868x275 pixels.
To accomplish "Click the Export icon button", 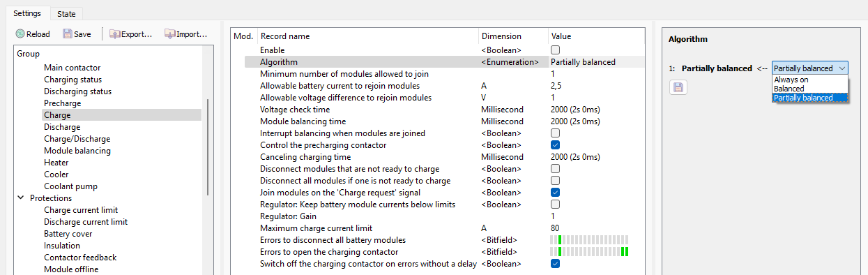I will [114, 34].
